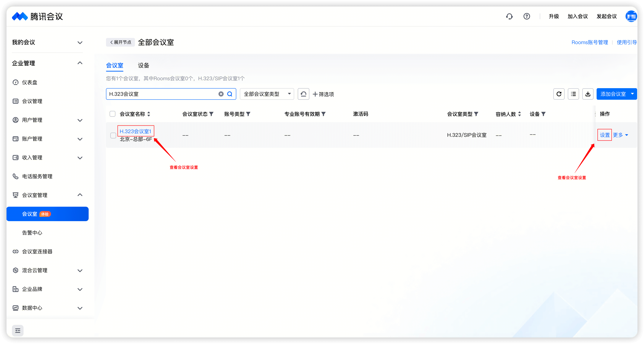Expand 用户管理 submenu

pos(80,120)
